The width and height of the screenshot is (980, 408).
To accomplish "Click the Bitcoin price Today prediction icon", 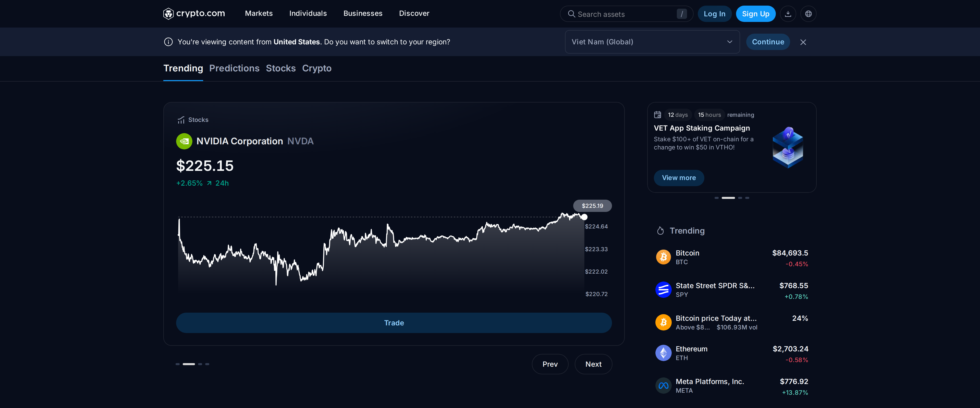I will 664,322.
